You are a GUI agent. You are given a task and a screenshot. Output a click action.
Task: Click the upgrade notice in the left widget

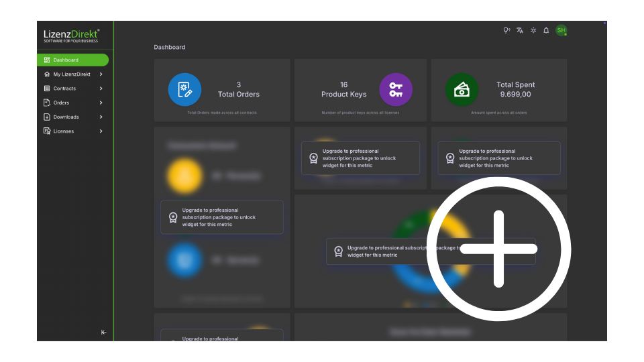coord(221,217)
